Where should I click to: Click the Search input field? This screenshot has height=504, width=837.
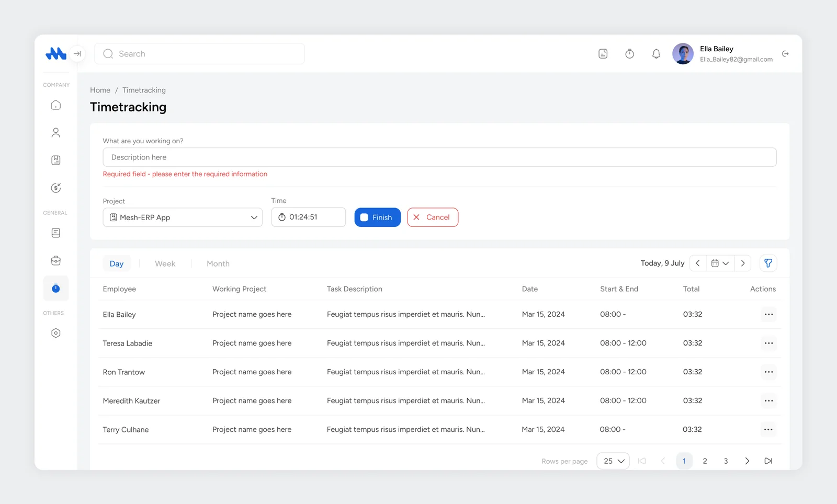point(199,54)
